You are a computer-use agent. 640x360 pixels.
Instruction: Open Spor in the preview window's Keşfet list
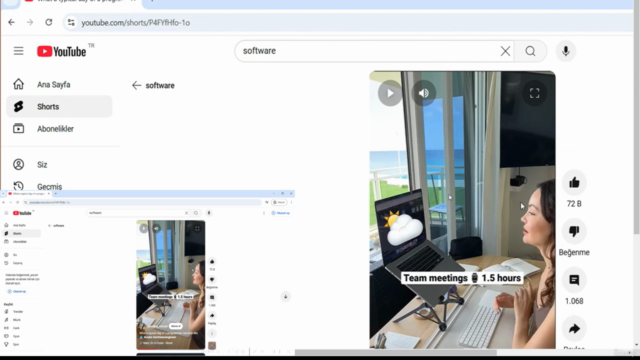[x=21, y=344]
